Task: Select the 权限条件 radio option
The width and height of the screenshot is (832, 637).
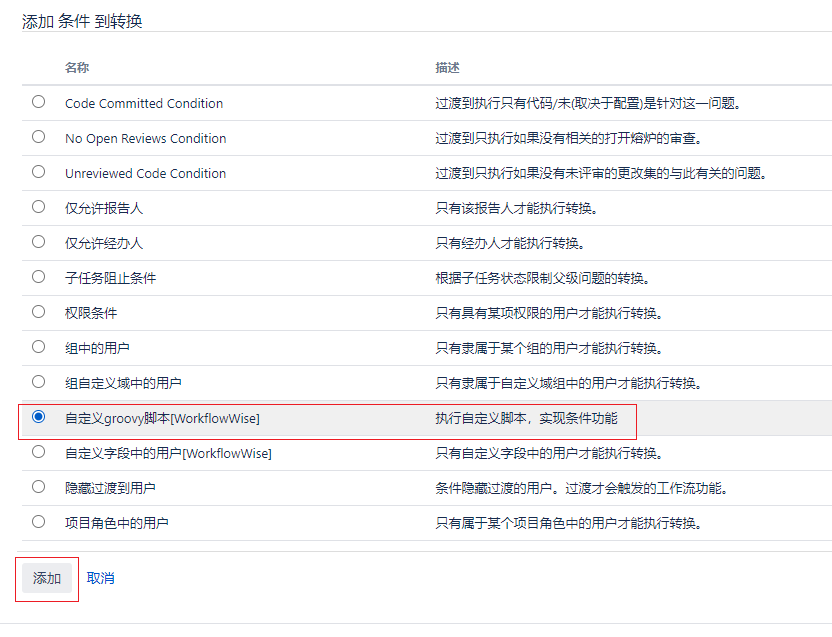Action: click(38, 312)
